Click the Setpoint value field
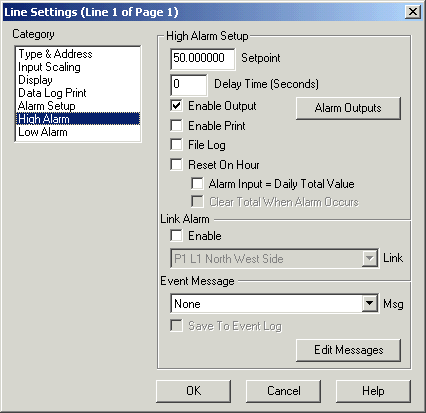 tap(202, 59)
